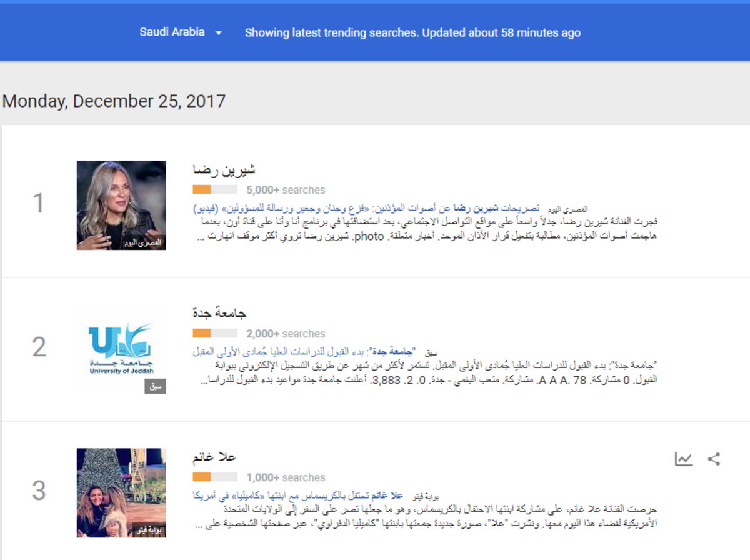The width and height of the screenshot is (750, 560).
Task: Click the Christmas tree photo thumbnail for result 3
Action: click(121, 493)
